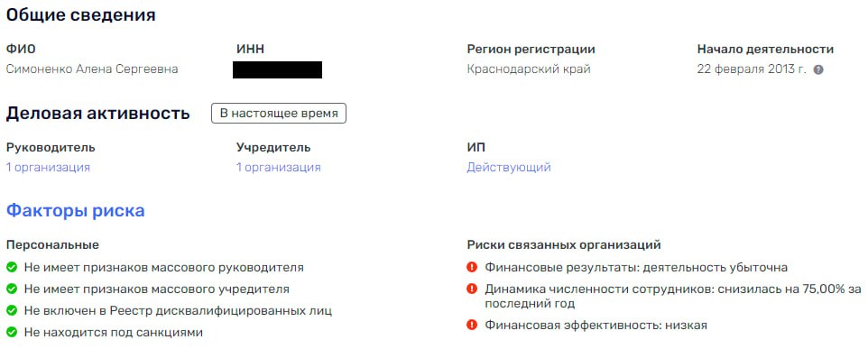The image size is (868, 349).
Task: Click green check icon for массового руководителя
Action: (x=11, y=268)
